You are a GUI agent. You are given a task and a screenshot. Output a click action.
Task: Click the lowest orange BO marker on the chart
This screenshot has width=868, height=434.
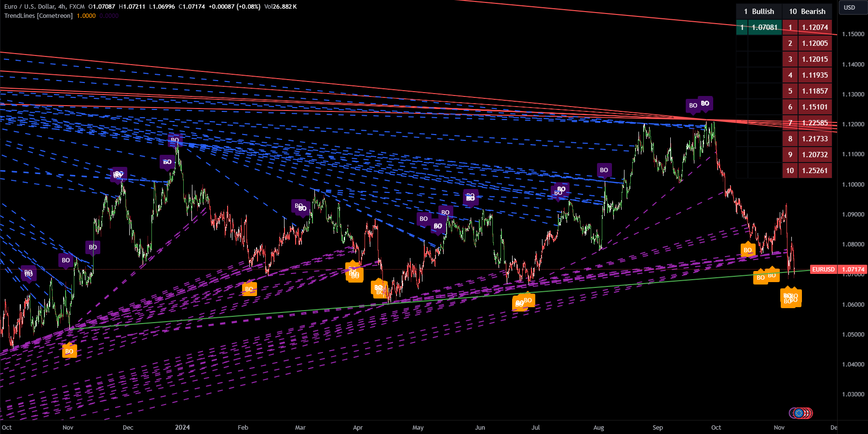pos(69,351)
